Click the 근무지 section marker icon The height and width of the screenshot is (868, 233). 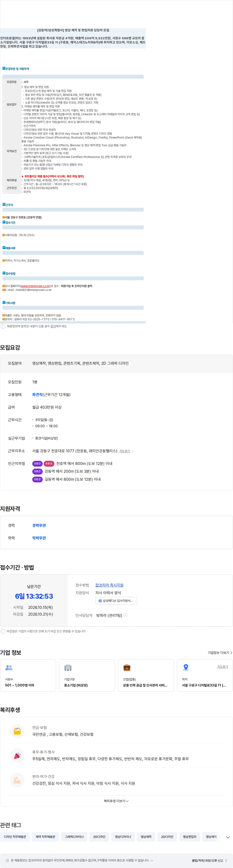tap(4, 205)
